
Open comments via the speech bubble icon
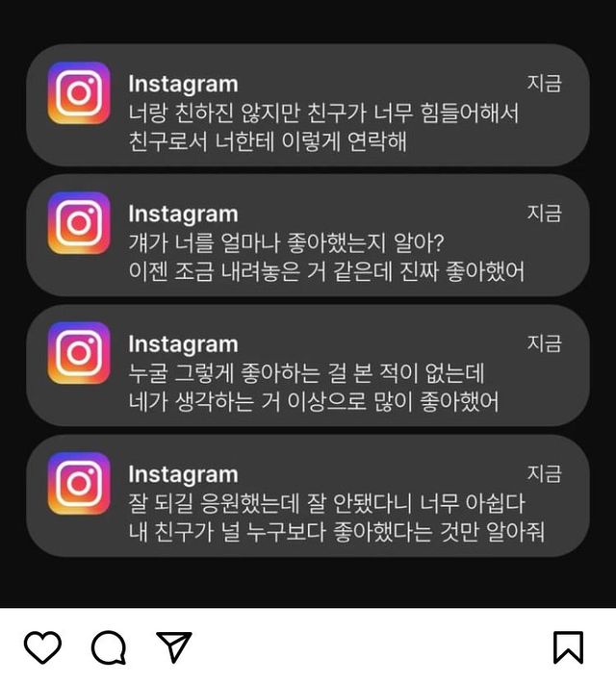coord(109,647)
